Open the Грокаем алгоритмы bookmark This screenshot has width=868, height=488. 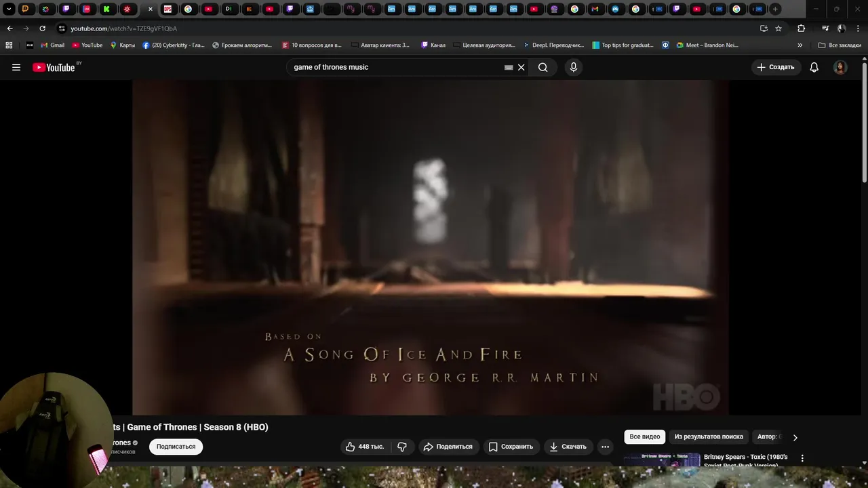242,45
